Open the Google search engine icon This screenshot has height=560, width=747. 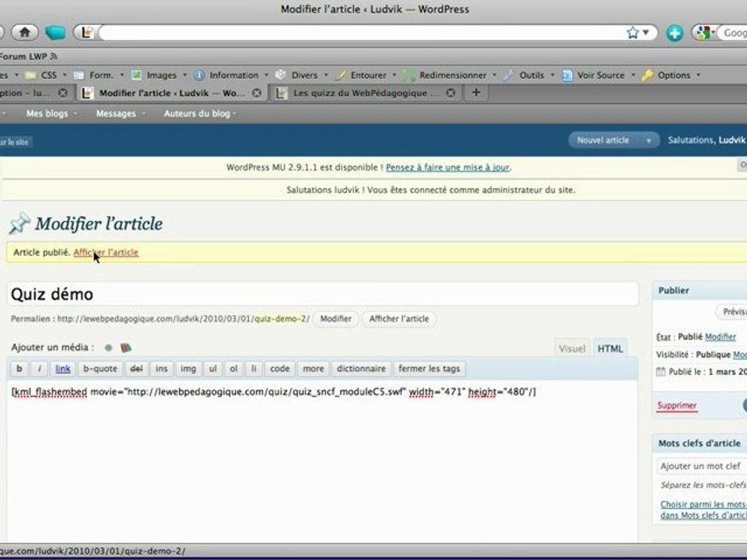pos(703,33)
